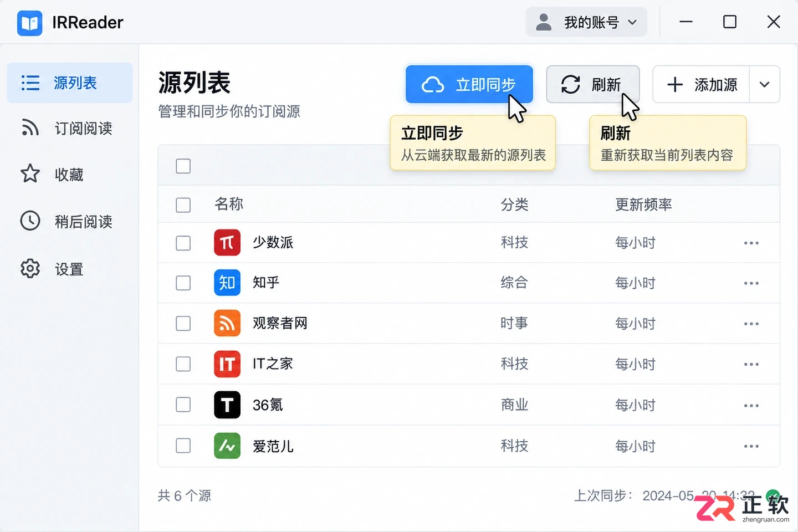Click the 知乎 blue source icon
The width and height of the screenshot is (798, 532).
227,283
